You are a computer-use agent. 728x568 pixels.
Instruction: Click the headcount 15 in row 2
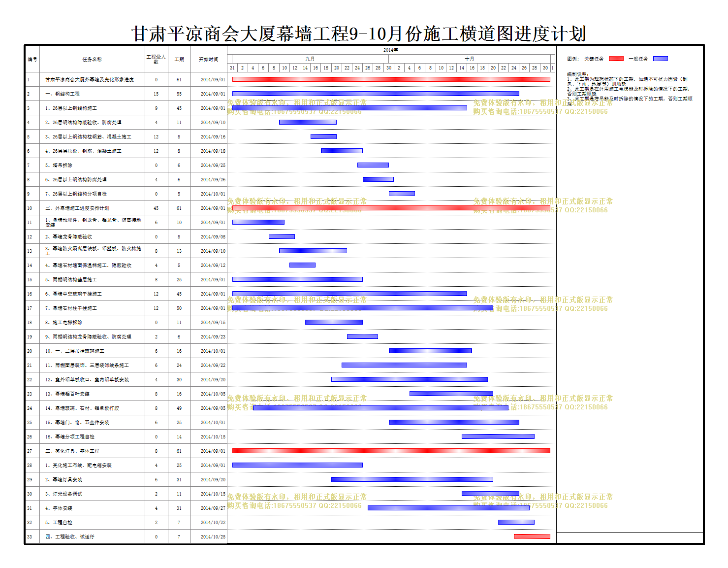point(156,94)
